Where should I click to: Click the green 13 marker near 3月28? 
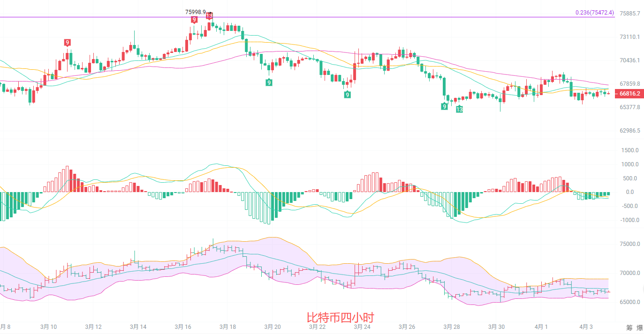[459, 109]
